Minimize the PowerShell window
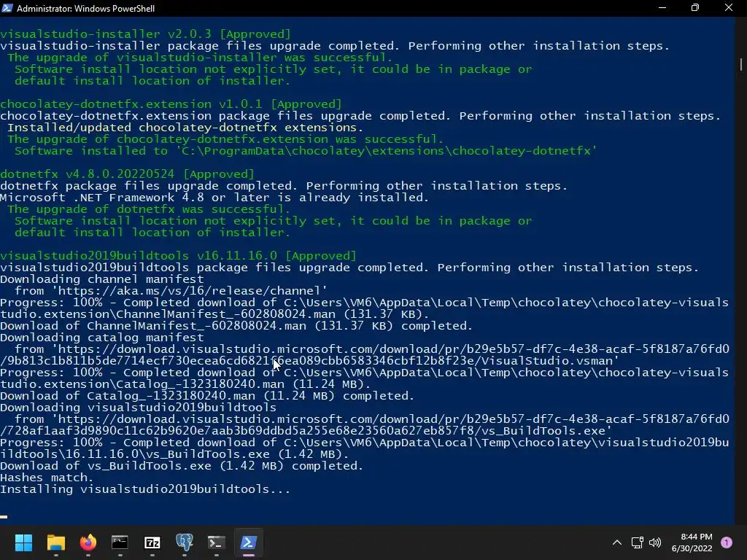The image size is (747, 560). [662, 7]
